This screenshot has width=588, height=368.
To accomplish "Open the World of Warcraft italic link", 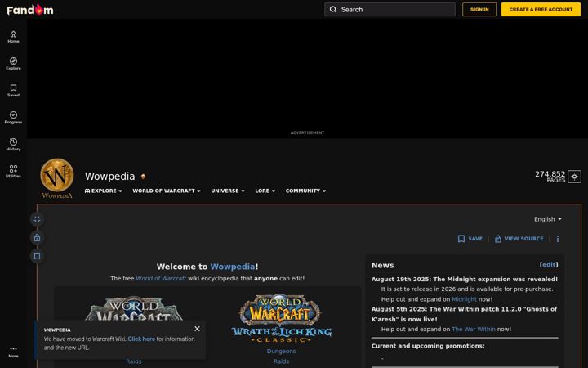I will click(161, 279).
